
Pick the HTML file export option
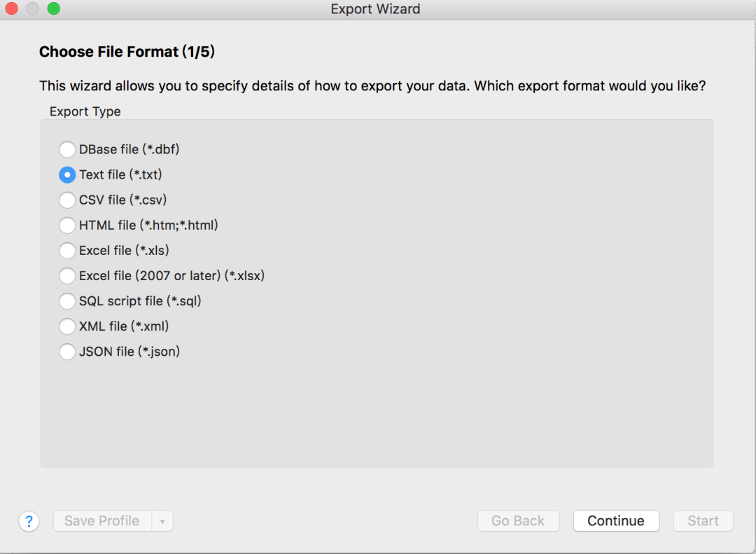(x=67, y=226)
